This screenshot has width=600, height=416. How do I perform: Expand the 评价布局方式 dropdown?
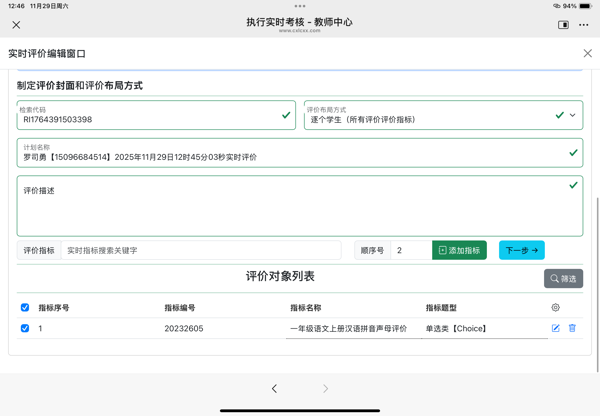point(572,115)
